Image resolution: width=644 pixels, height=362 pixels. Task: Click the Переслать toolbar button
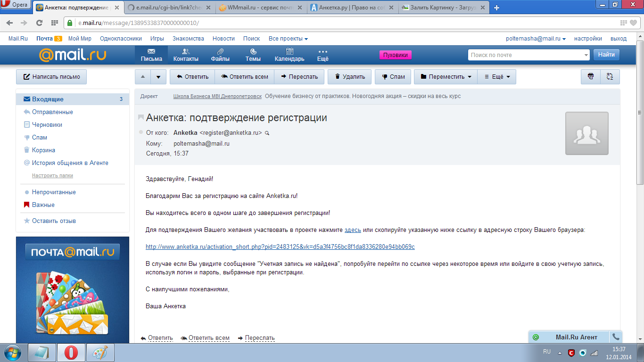[x=299, y=77]
